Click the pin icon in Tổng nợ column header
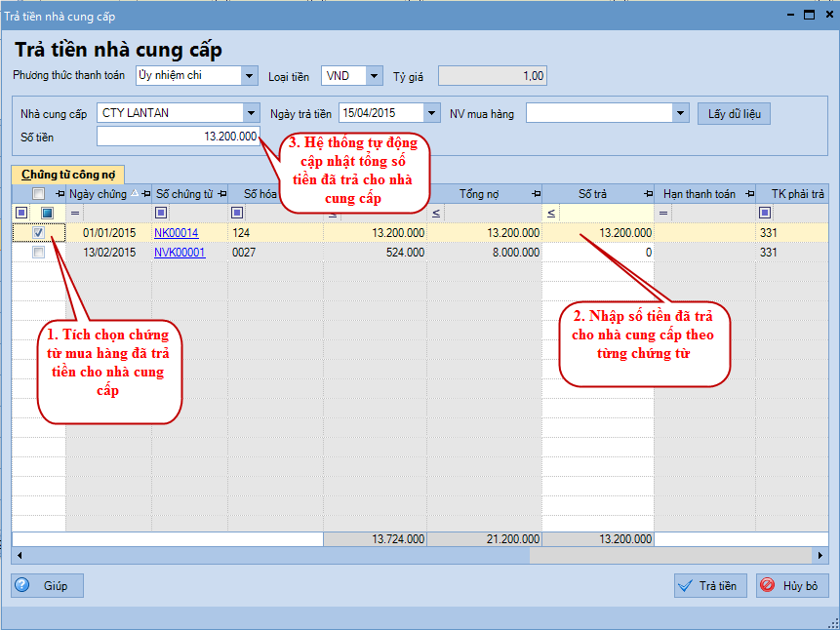This screenshot has height=630, width=840. (x=535, y=194)
